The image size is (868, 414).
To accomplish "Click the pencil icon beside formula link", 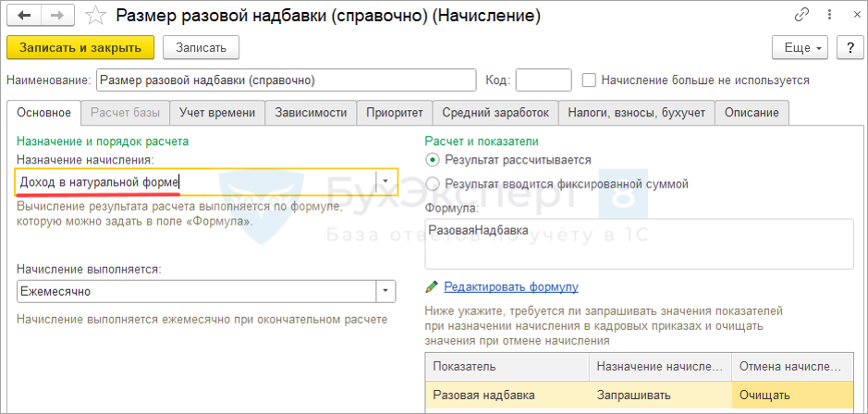I will point(432,286).
